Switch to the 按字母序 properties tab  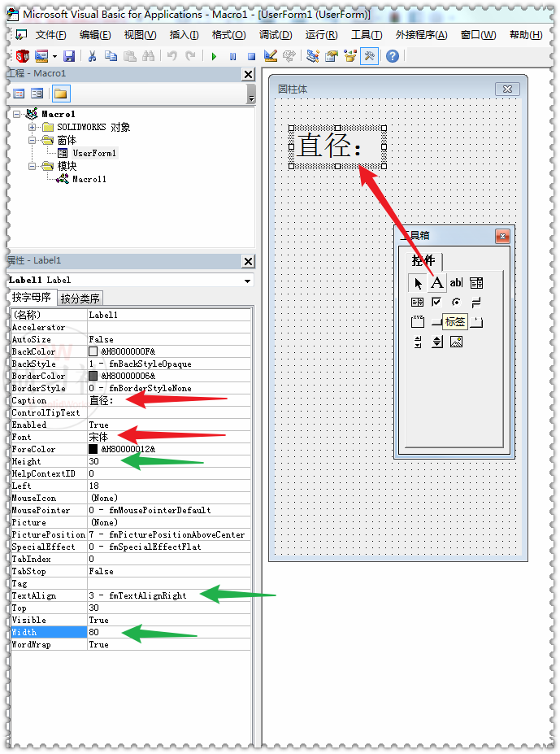(32, 298)
